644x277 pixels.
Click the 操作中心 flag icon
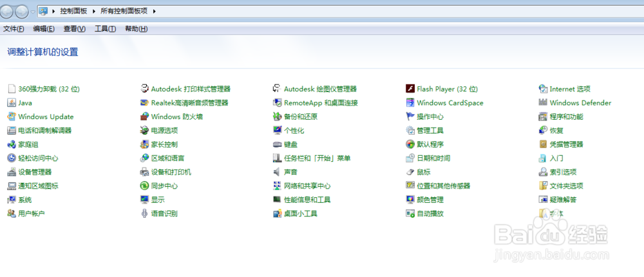point(410,117)
